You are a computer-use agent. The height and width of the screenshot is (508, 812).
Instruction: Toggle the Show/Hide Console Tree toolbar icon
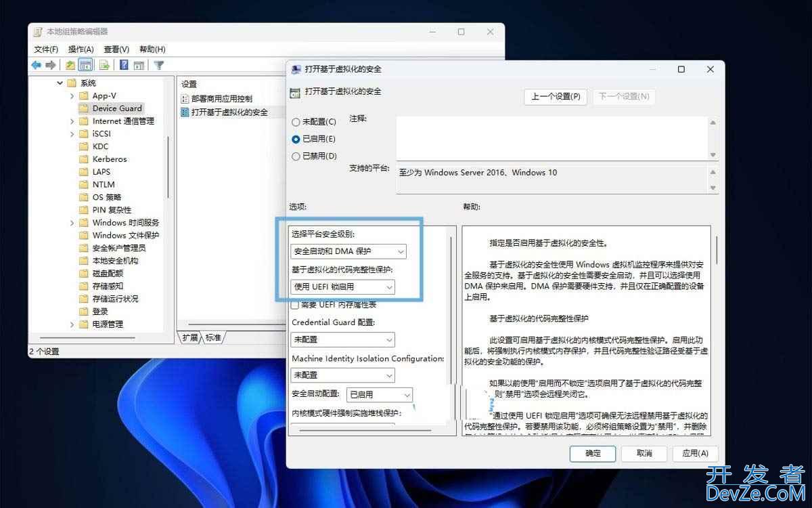85,65
